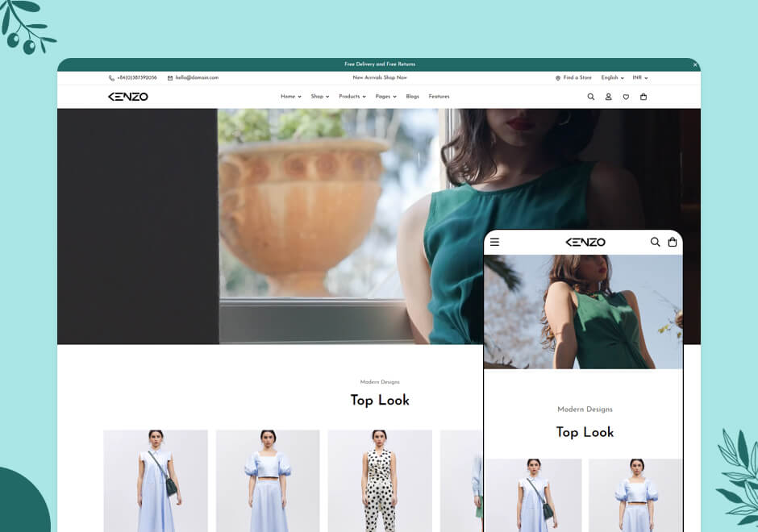Open the polka dot jumpsuit product
This screenshot has height=532, width=758.
(x=380, y=480)
